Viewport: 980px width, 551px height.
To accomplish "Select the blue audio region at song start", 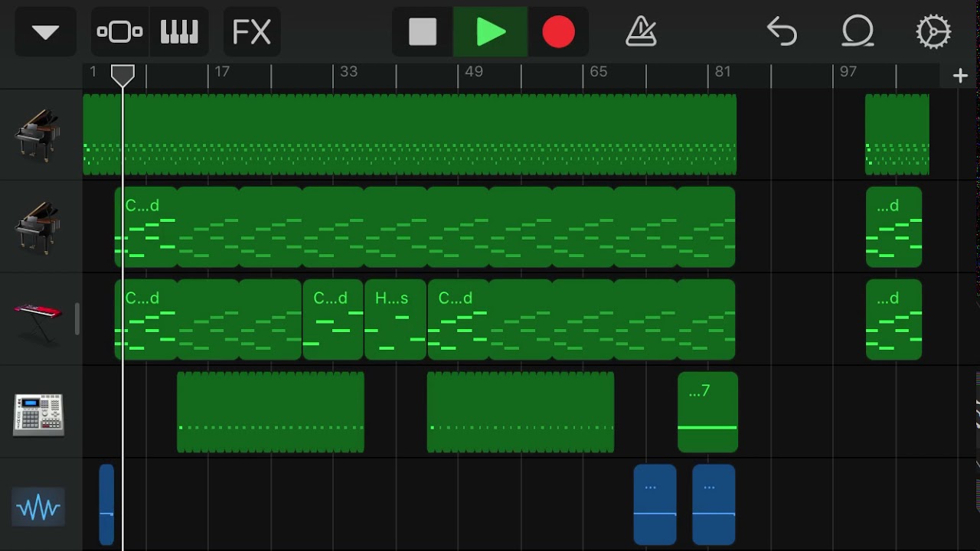I will [x=106, y=505].
